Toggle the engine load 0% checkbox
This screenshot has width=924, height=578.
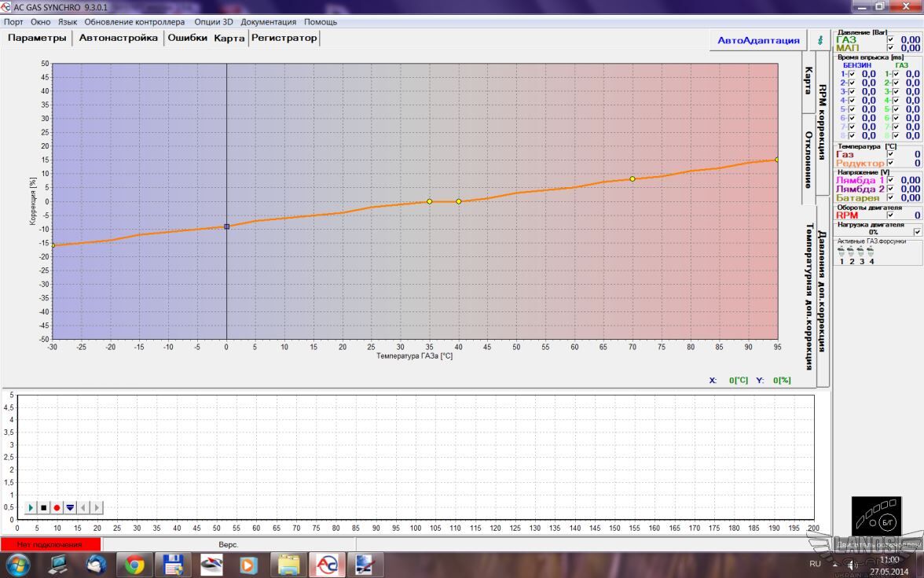tap(917, 233)
